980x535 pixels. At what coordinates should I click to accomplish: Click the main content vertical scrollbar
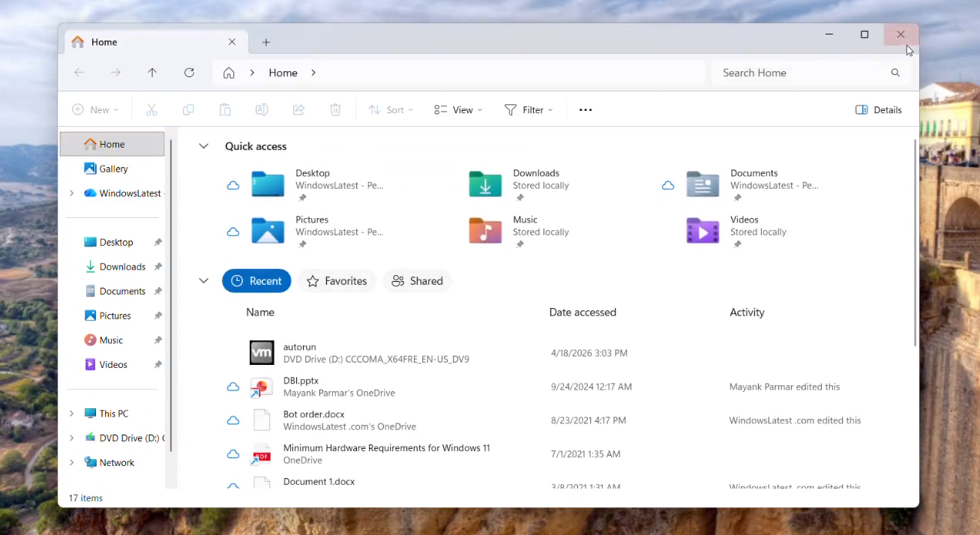[x=915, y=242]
